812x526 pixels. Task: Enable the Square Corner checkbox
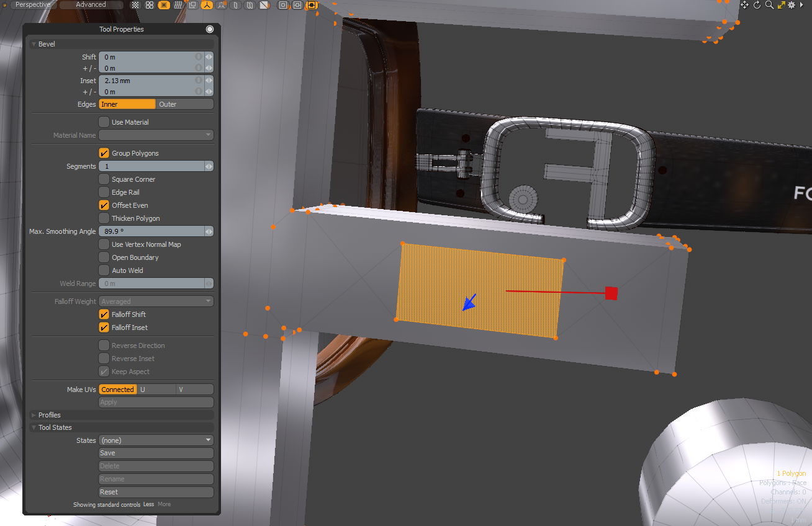point(104,179)
